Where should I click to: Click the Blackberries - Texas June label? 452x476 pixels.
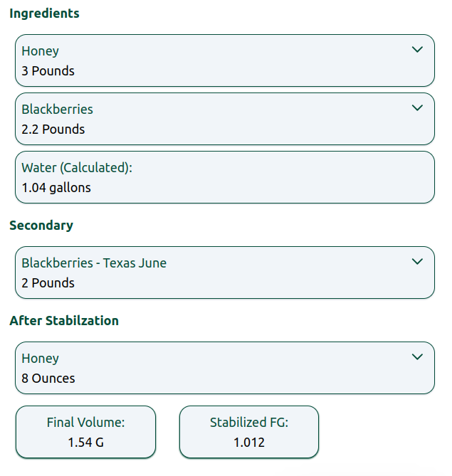[x=94, y=263]
